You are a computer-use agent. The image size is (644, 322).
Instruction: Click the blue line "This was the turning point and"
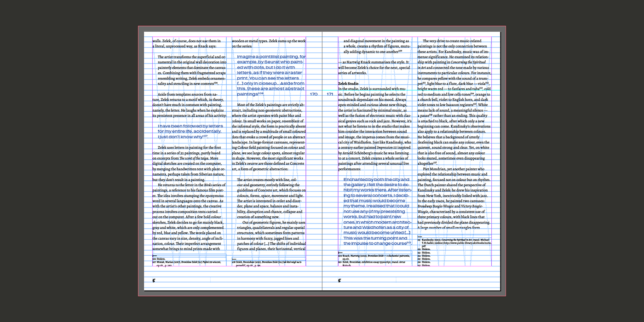[375, 238]
